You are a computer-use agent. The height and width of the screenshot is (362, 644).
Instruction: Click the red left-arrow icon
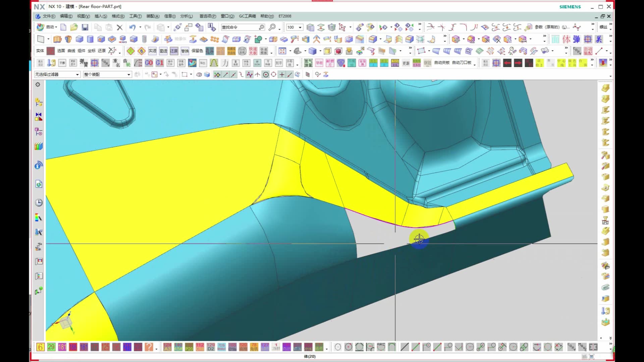[507, 63]
